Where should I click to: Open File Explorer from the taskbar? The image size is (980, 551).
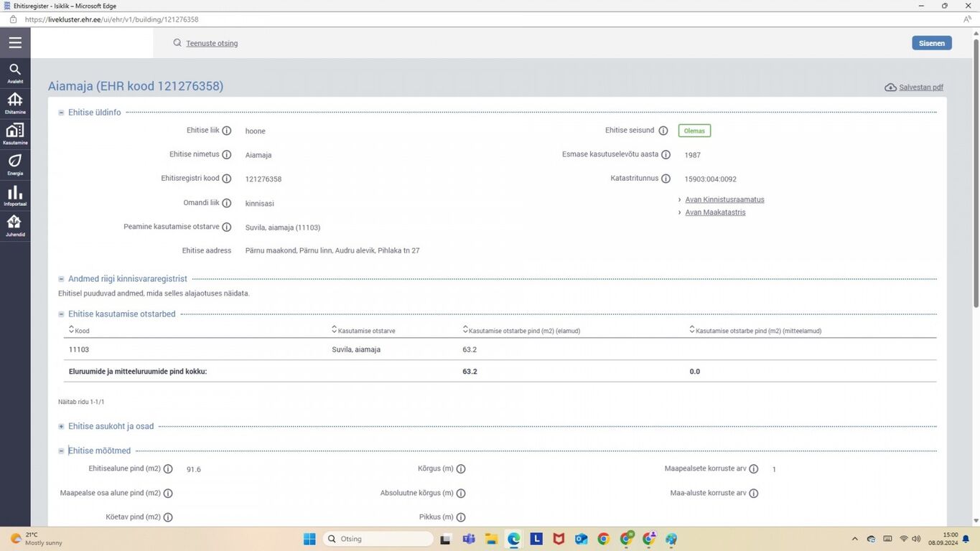point(491,539)
